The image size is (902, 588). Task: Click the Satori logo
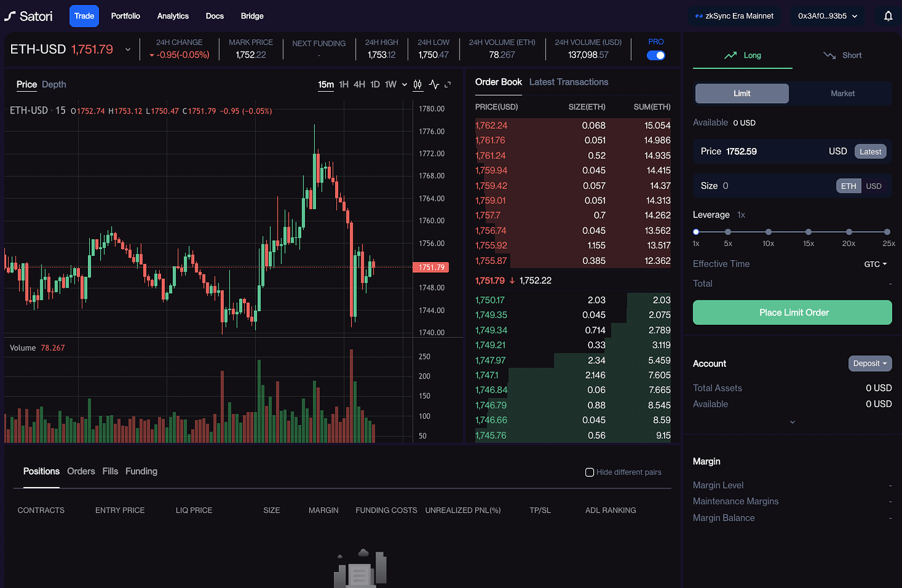tap(28, 16)
